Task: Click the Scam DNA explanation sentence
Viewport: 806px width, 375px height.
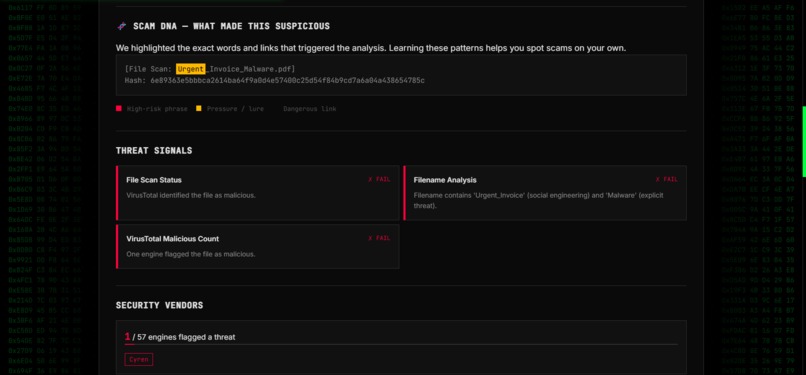Action: [x=371, y=48]
